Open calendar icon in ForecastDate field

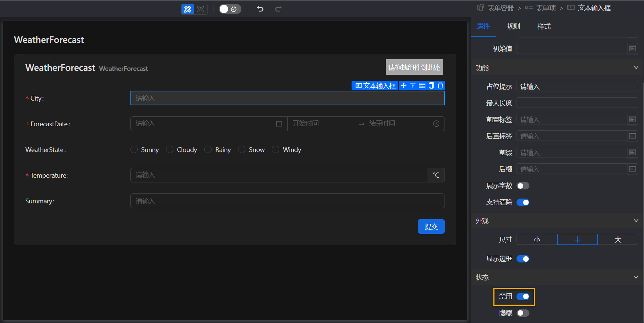click(x=279, y=124)
